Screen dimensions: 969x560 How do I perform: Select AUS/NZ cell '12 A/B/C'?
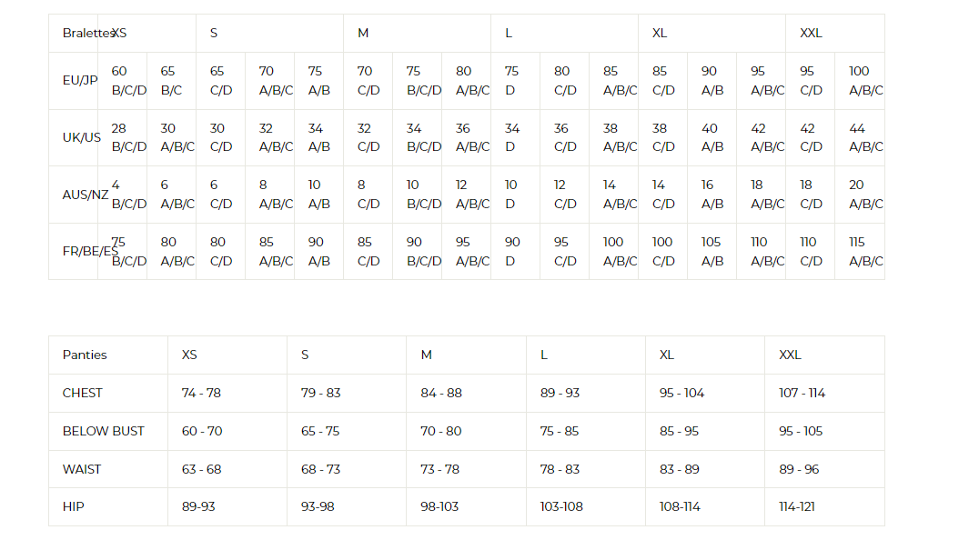467,195
